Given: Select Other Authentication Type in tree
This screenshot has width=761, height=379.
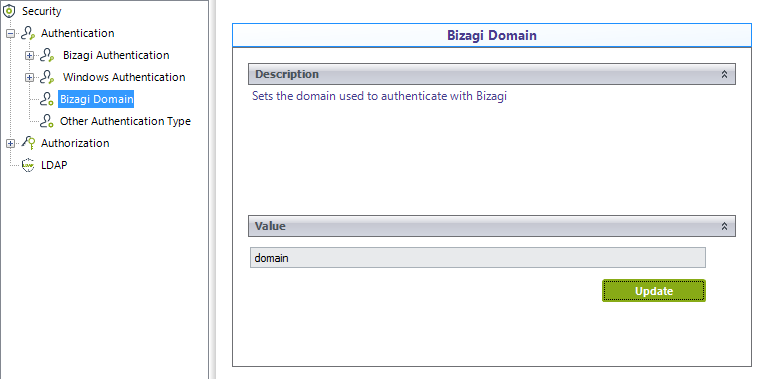Looking at the screenshot, I should [125, 121].
